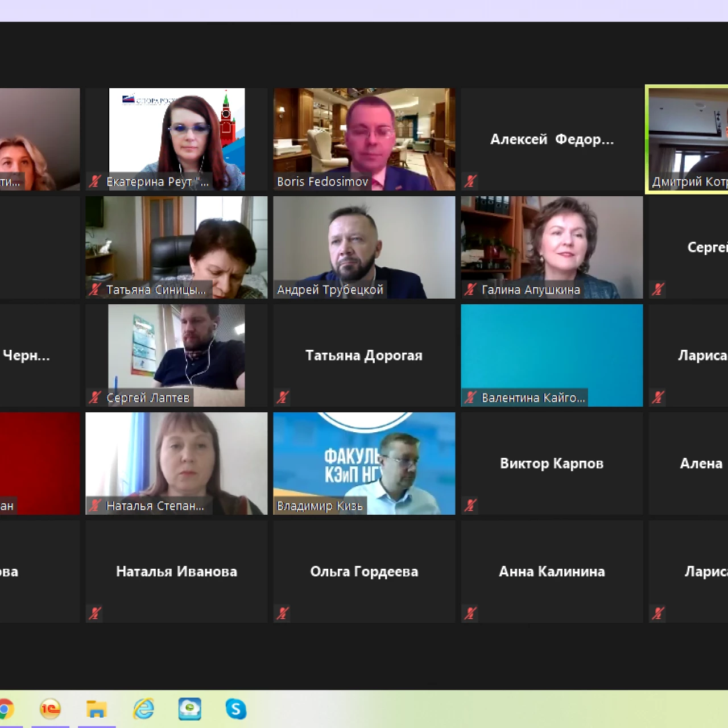Image resolution: width=728 pixels, height=728 pixels.
Task: Click the Анна Калинина name text
Action: pos(552,572)
